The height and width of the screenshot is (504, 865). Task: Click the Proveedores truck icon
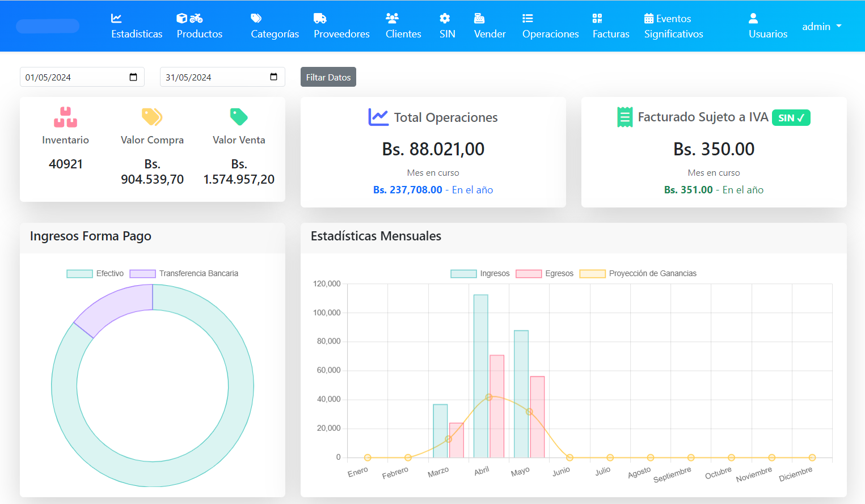[320, 18]
